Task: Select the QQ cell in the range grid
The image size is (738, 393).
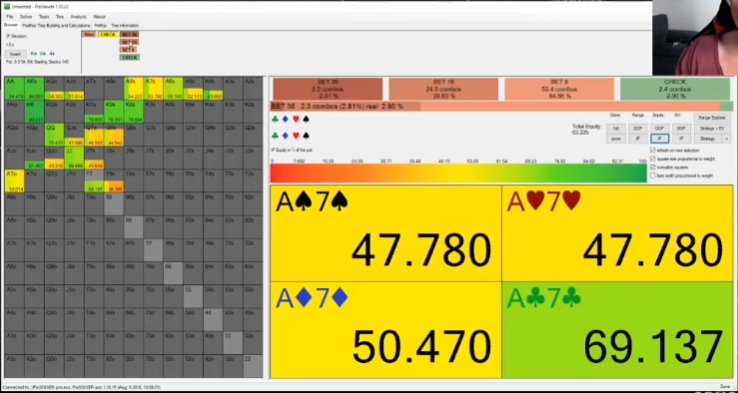Action: coord(54,135)
